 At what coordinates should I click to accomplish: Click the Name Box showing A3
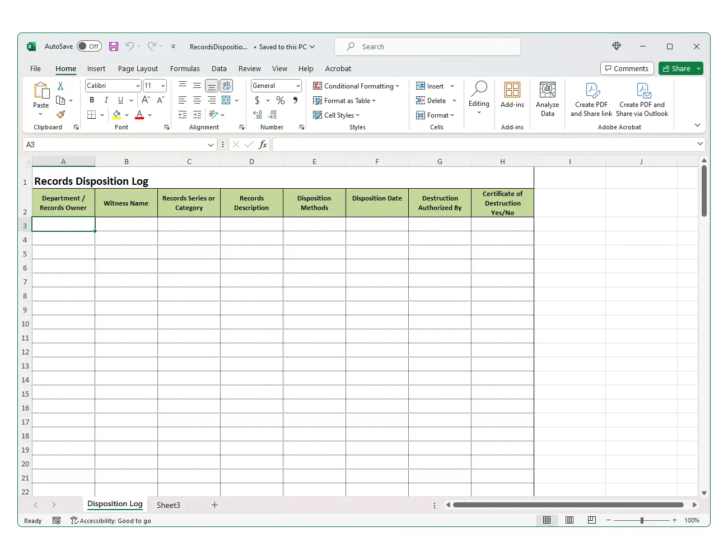tap(115, 144)
